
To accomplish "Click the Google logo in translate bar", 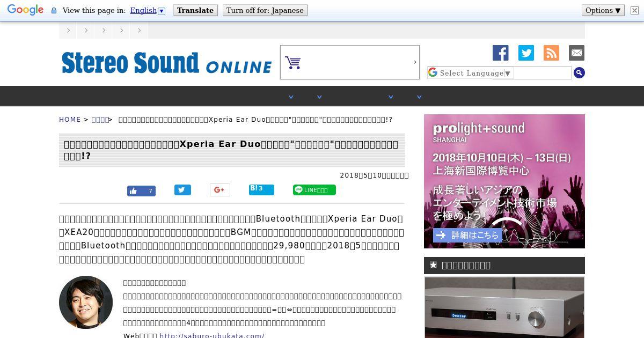I will pos(25,10).
